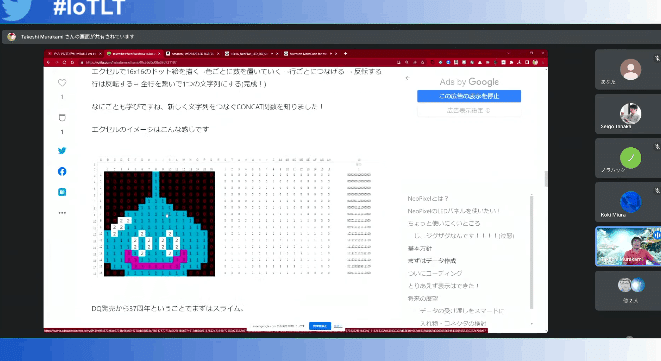The image size is (661, 361).
Task: Open the '広告表示設定' ad settings link
Action: (469, 110)
